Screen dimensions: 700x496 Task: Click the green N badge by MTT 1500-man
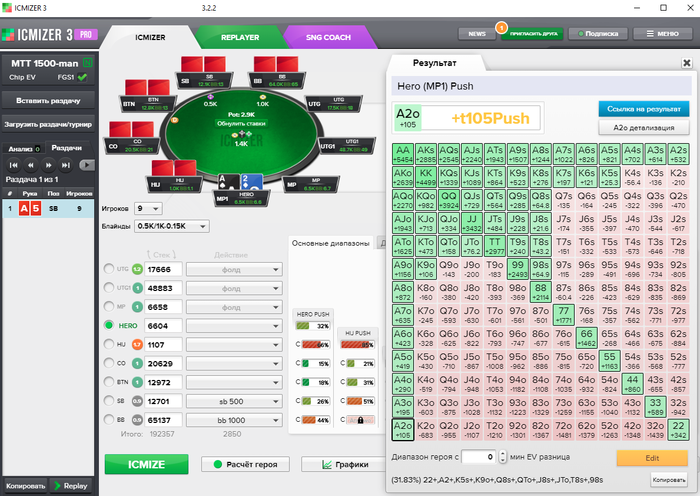coord(88,63)
